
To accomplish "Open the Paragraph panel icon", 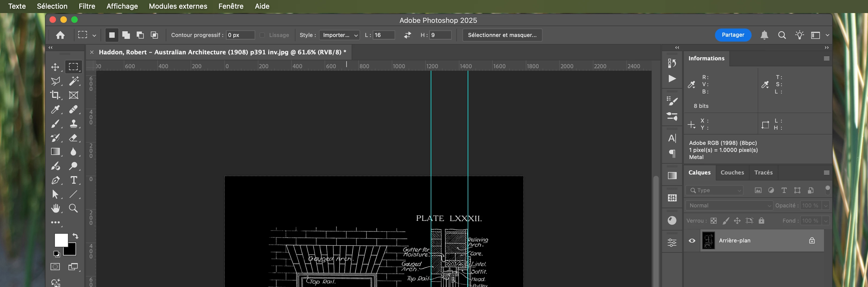I will tap(672, 154).
